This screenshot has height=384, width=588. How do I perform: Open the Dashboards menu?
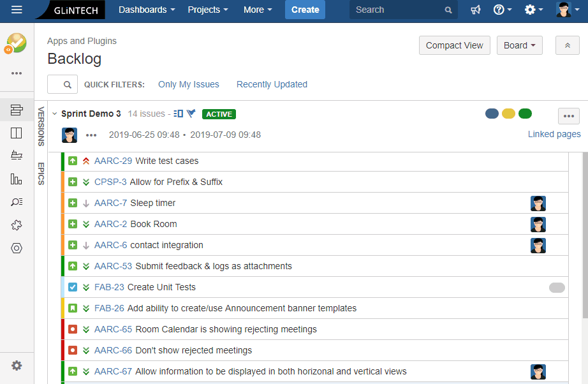(x=147, y=10)
